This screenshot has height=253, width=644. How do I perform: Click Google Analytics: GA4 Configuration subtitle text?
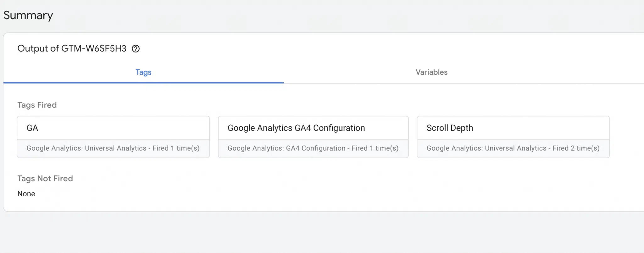pyautogui.click(x=286, y=148)
